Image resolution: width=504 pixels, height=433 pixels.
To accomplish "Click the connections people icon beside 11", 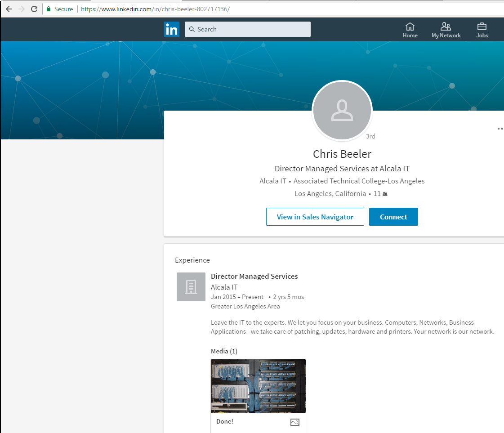I will click(x=385, y=194).
